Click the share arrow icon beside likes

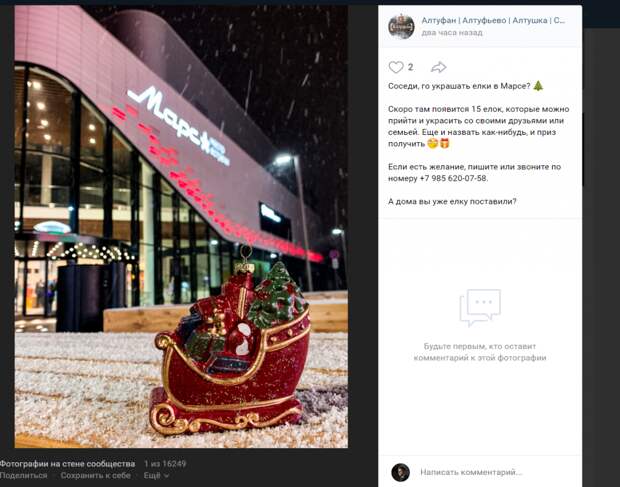coord(439,67)
